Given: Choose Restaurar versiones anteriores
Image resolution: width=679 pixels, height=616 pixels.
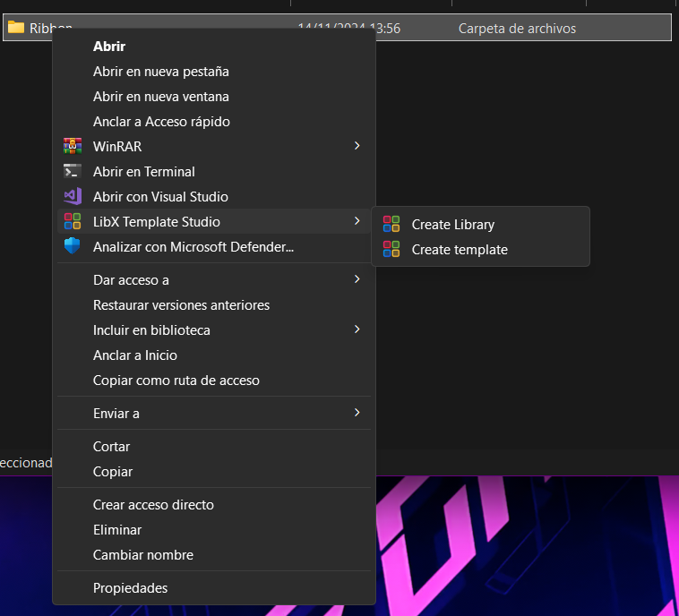Looking at the screenshot, I should (x=214, y=305).
